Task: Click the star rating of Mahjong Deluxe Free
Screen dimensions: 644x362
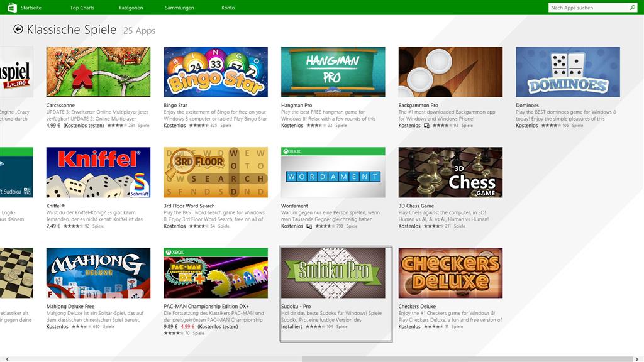Action: click(81, 327)
